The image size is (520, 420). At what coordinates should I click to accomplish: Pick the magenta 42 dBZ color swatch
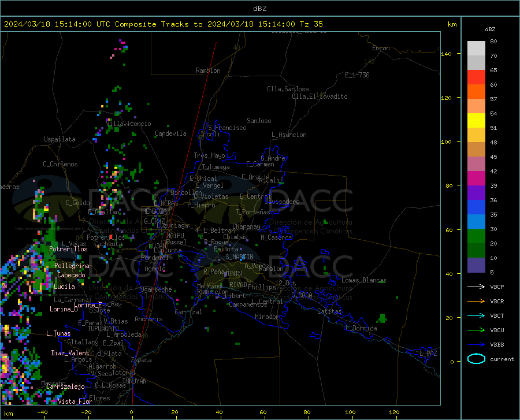click(476, 179)
